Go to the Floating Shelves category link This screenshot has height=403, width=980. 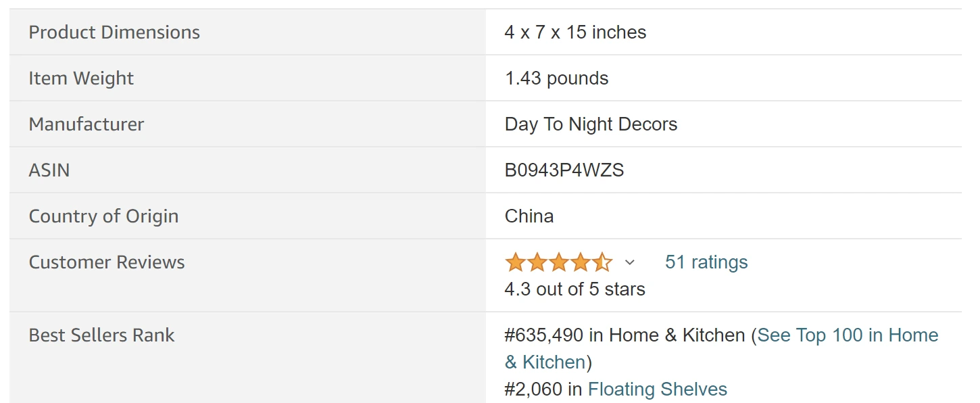657,389
